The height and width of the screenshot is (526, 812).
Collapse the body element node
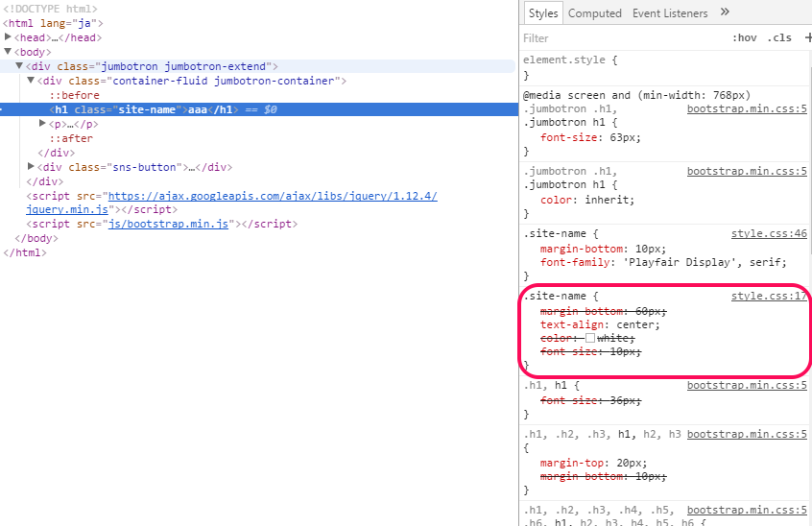(9, 52)
